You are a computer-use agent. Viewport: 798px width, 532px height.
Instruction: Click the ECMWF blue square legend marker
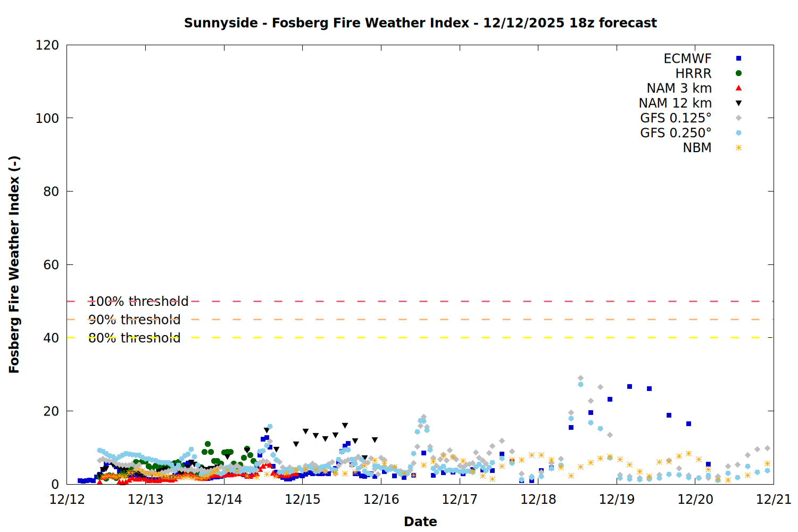[738, 59]
